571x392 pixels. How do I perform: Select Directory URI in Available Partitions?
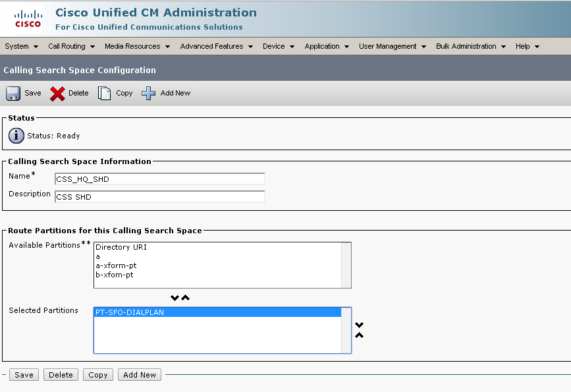[218, 247]
